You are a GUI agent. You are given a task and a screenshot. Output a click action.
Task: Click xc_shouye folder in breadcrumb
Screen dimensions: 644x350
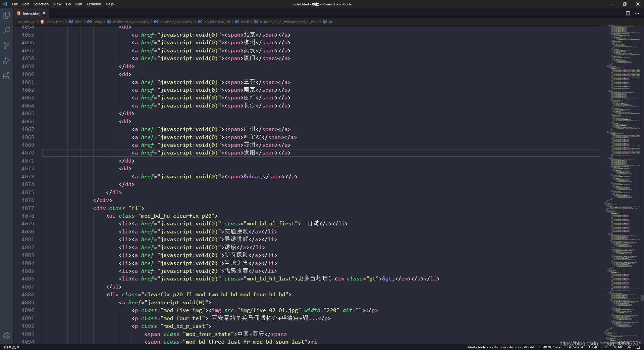[26, 22]
